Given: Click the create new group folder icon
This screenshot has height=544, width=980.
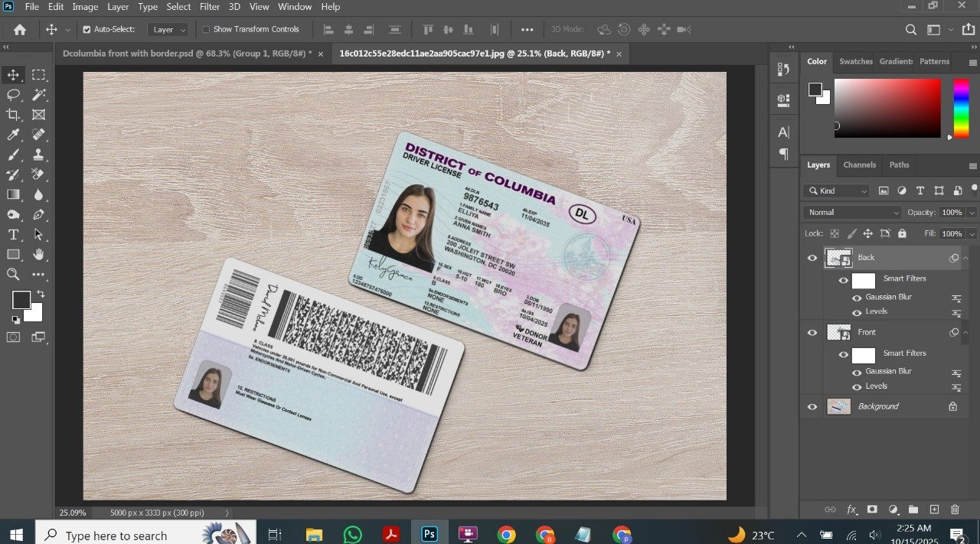Looking at the screenshot, I should [x=913, y=510].
